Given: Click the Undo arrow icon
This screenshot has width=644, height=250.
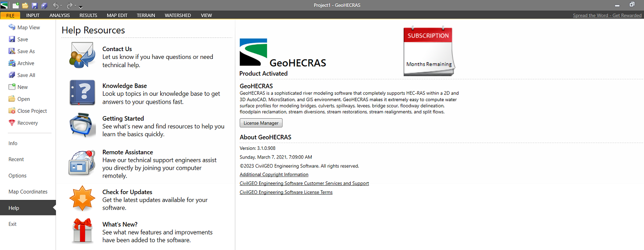Looking at the screenshot, I should [x=56, y=5].
